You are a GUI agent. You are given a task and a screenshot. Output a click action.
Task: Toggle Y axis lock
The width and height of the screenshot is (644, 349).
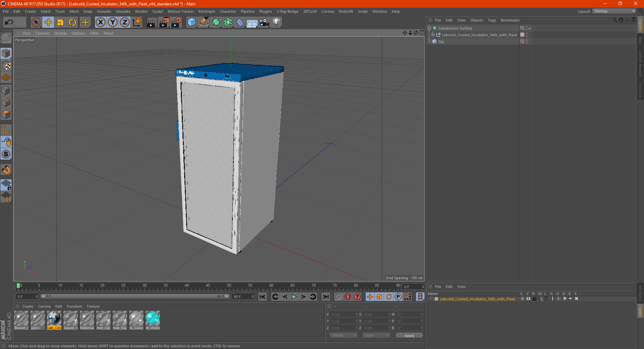[x=113, y=22]
